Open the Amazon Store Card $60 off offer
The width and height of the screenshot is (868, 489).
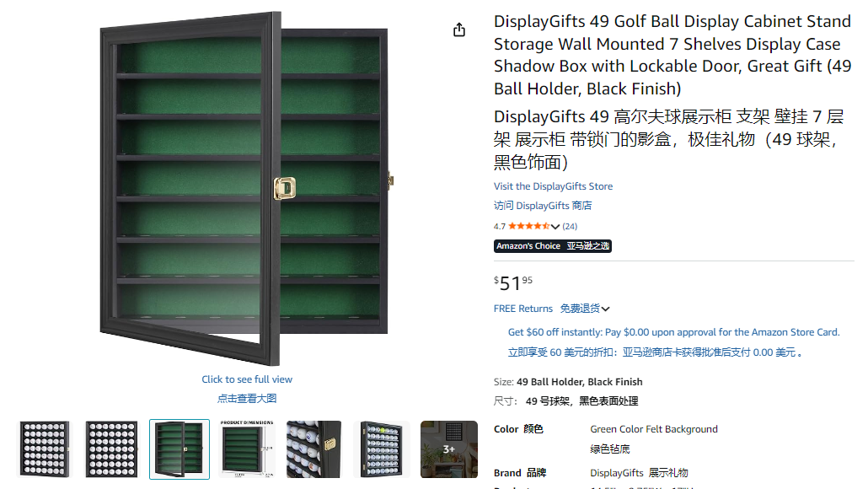[673, 332]
